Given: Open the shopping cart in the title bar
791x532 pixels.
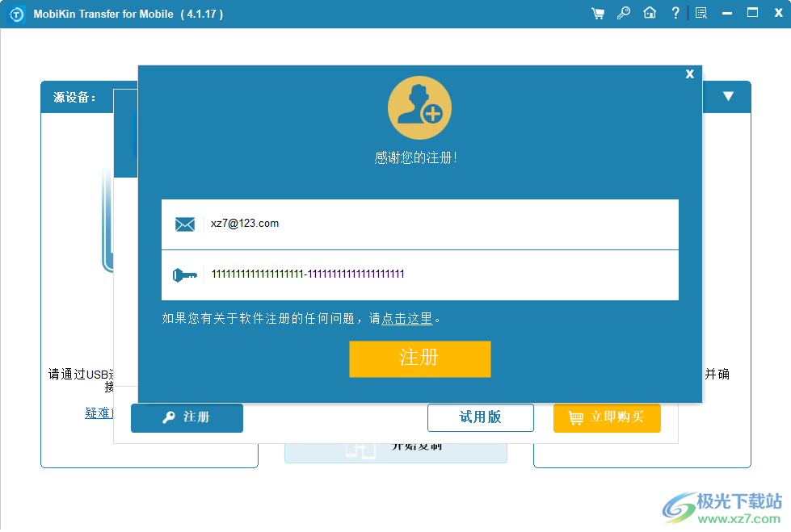Looking at the screenshot, I should click(x=598, y=13).
